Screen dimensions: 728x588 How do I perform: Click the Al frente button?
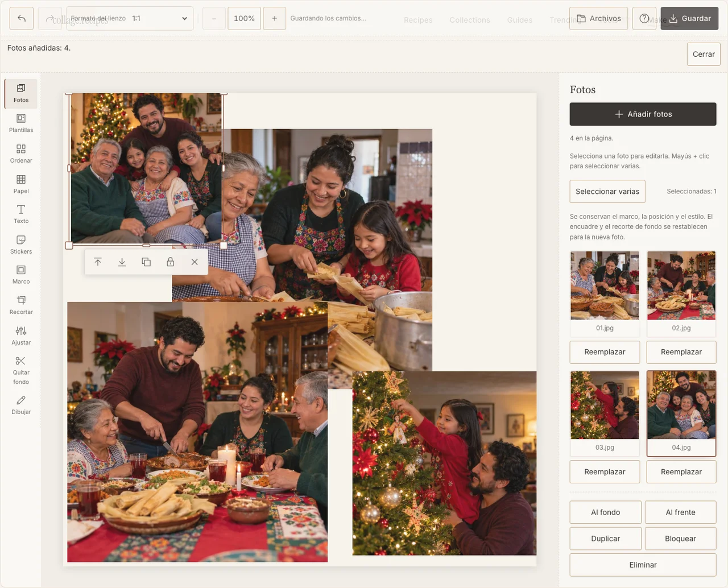pos(681,512)
